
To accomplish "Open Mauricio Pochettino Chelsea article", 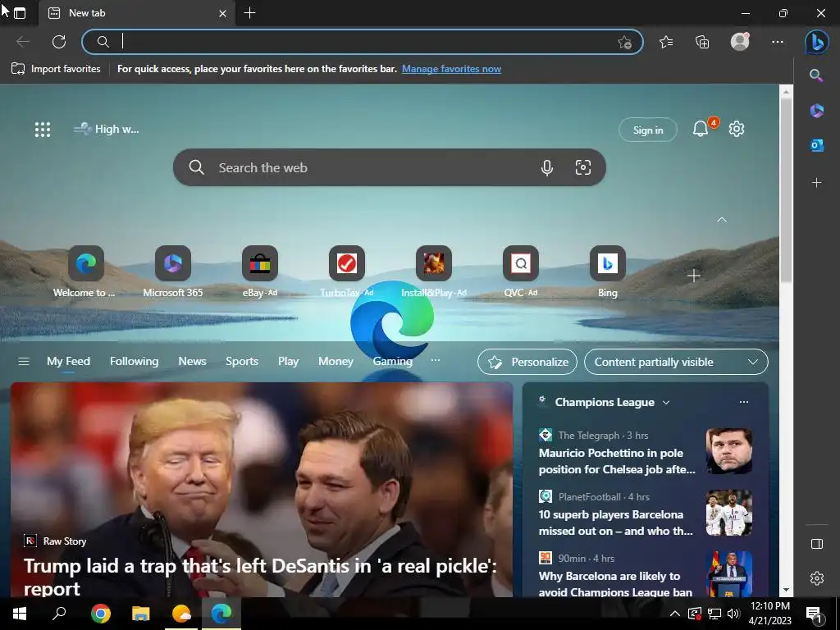I will [617, 461].
